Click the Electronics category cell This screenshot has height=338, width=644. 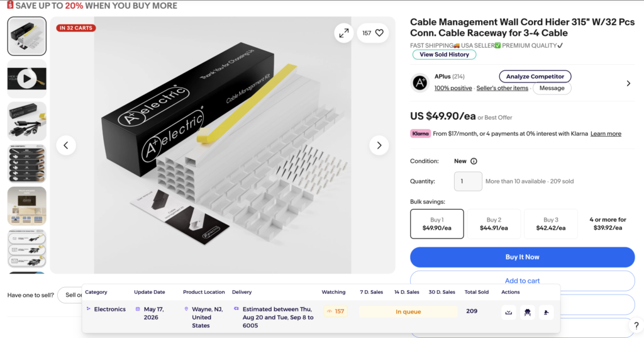pyautogui.click(x=106, y=309)
